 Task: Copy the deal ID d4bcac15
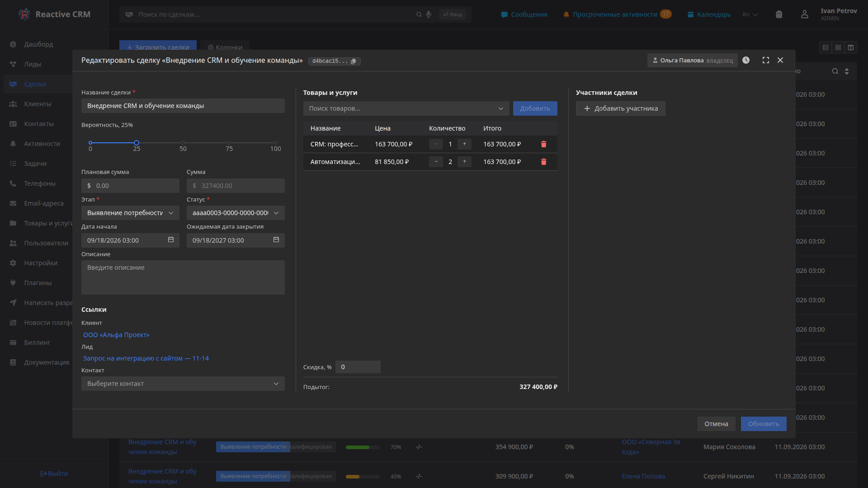pyautogui.click(x=354, y=61)
